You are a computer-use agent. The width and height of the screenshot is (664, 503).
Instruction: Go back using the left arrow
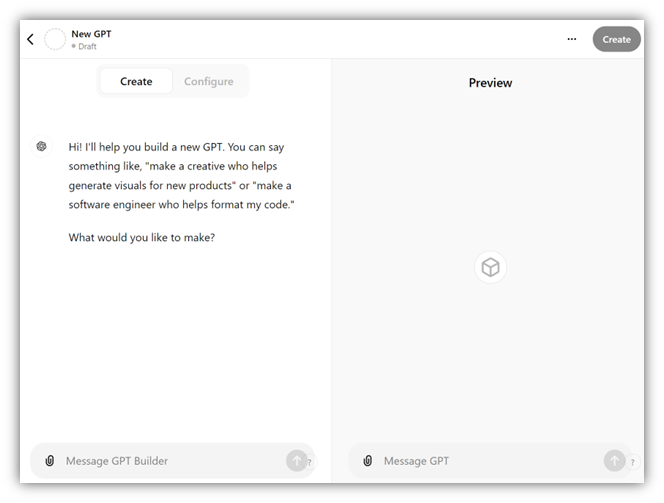(x=30, y=39)
